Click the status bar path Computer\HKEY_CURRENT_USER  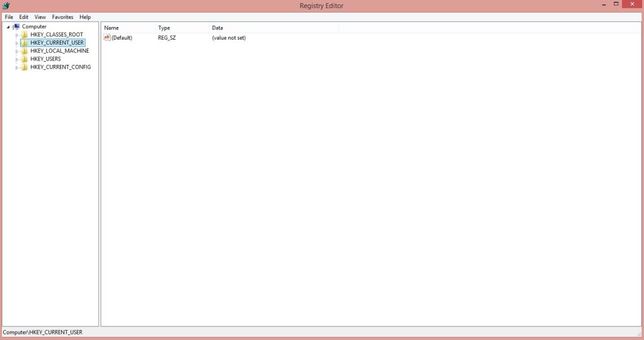coord(43,332)
